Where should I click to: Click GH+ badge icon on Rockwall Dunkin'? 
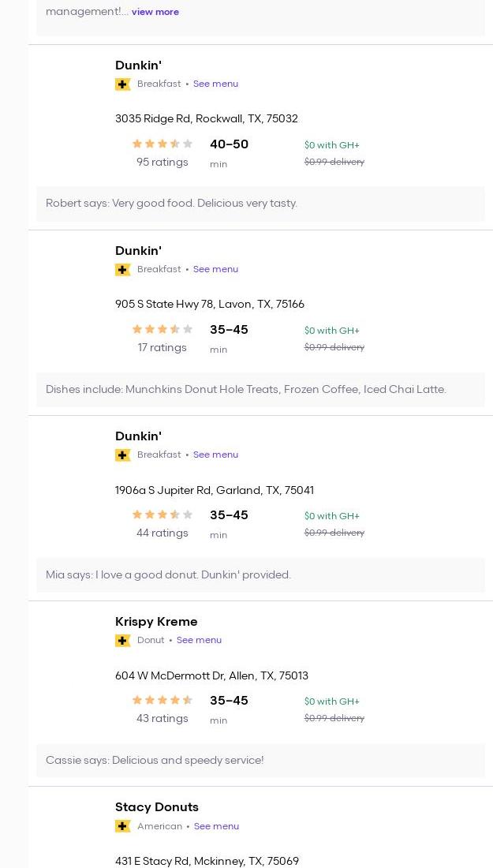tap(122, 84)
